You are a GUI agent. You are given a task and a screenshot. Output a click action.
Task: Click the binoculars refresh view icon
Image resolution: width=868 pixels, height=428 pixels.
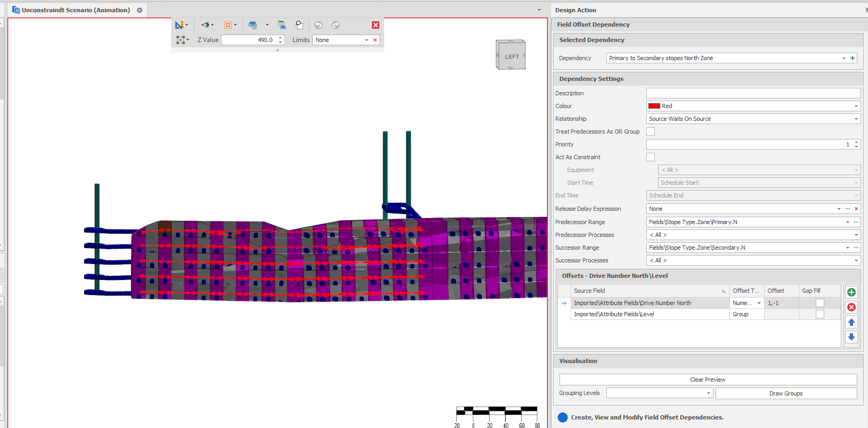point(253,25)
